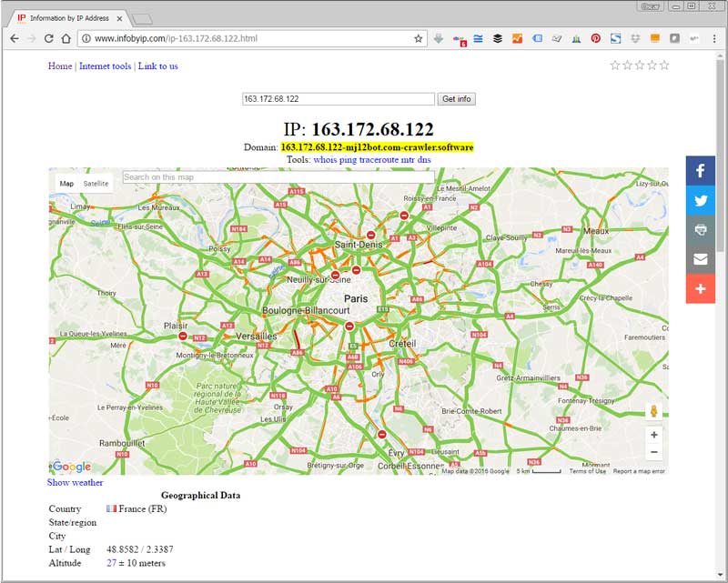Go back with the browser back arrow
Screen dimensions: 728x583
click(x=15, y=38)
